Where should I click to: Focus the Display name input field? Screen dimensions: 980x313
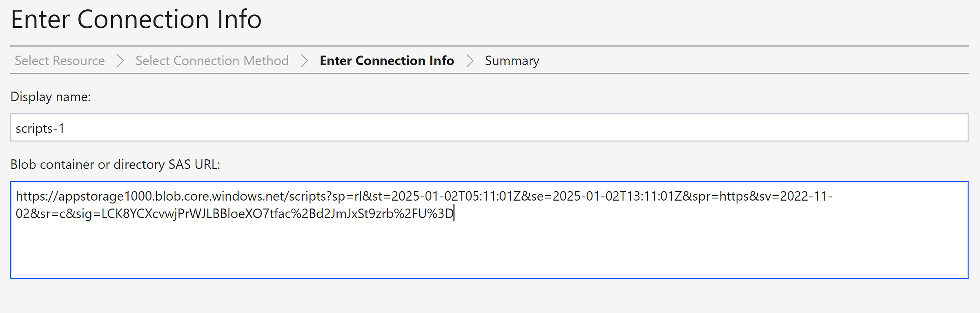click(x=489, y=127)
